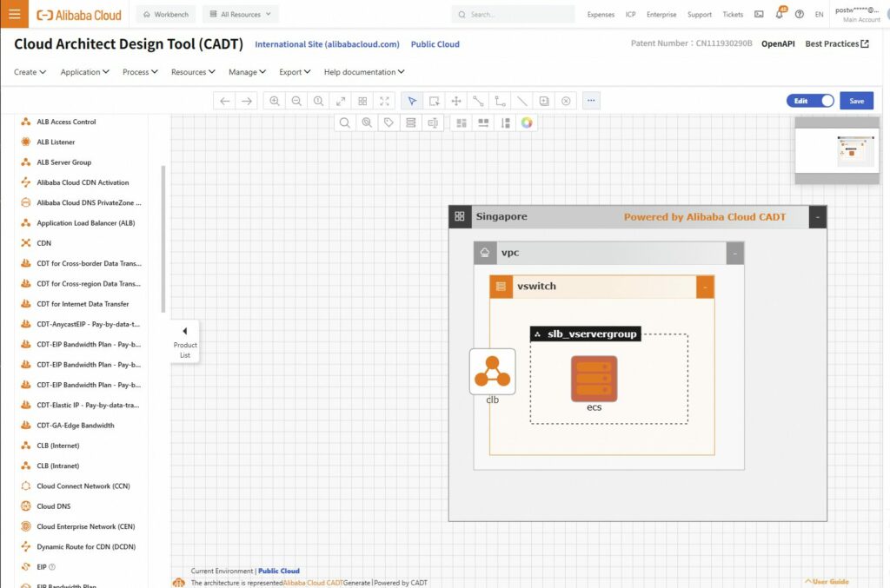Open the Process menu
This screenshot has height=588, width=890.
(140, 72)
